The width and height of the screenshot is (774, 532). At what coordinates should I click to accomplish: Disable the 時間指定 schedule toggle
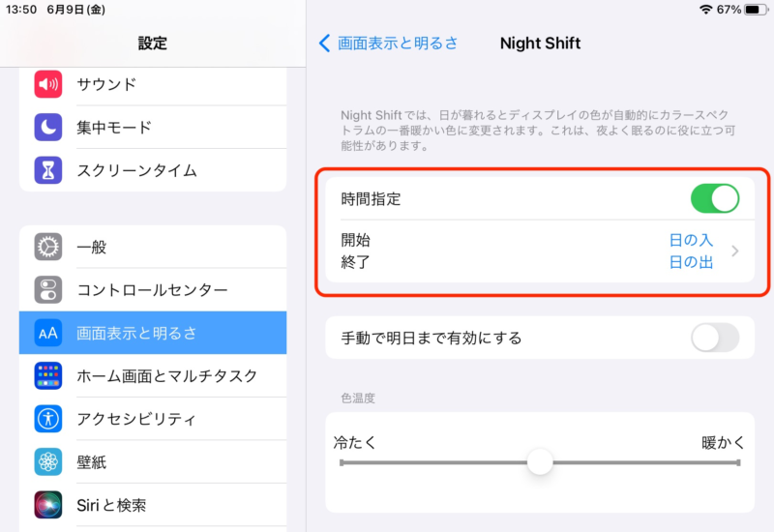[x=714, y=199]
